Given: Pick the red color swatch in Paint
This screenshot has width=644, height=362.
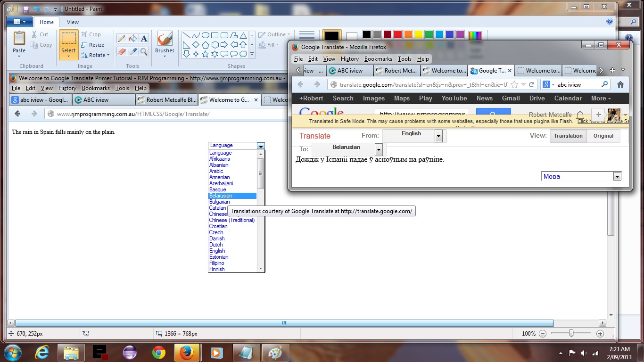Looking at the screenshot, I should [x=398, y=34].
